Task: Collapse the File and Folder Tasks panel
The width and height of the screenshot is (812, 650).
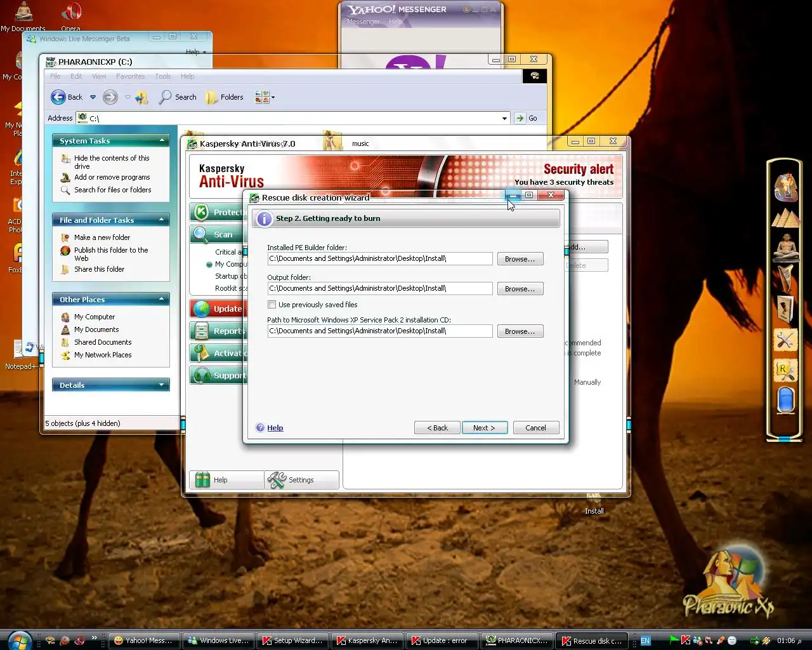Action: 162,220
